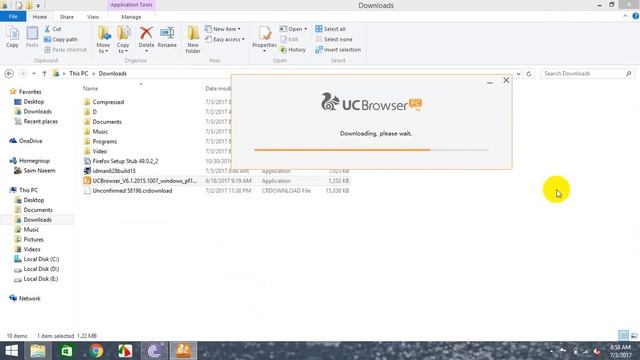640x360 pixels.
Task: Select OneDrive in navigation pane
Action: [30, 141]
